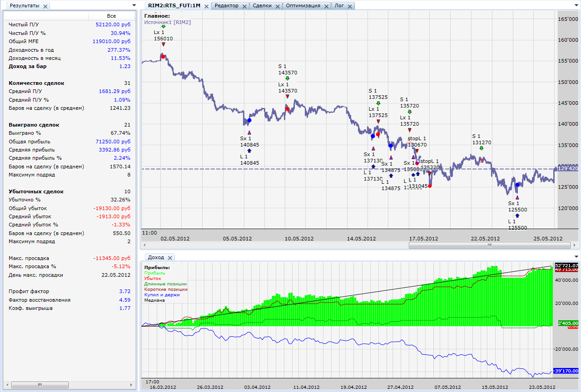Click the price chart horizontal scrollbar thumb
Viewport: 581px width, 392px height.
point(489,245)
